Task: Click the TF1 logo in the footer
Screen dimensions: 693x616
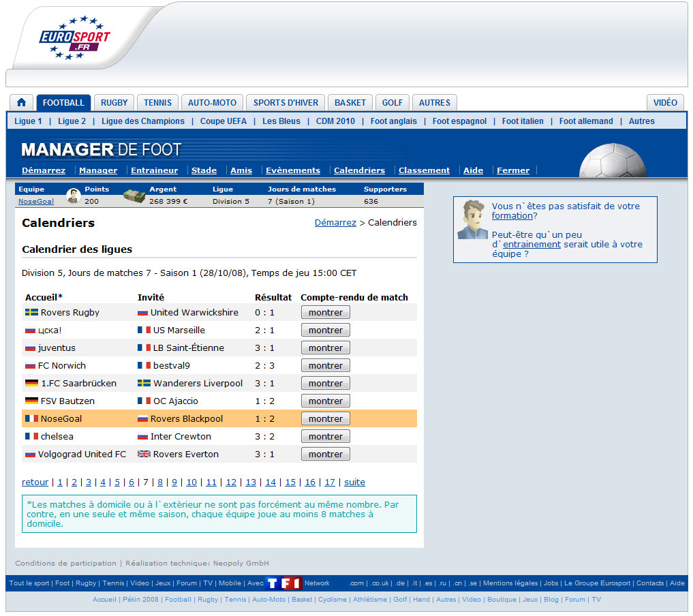Action: pyautogui.click(x=284, y=583)
